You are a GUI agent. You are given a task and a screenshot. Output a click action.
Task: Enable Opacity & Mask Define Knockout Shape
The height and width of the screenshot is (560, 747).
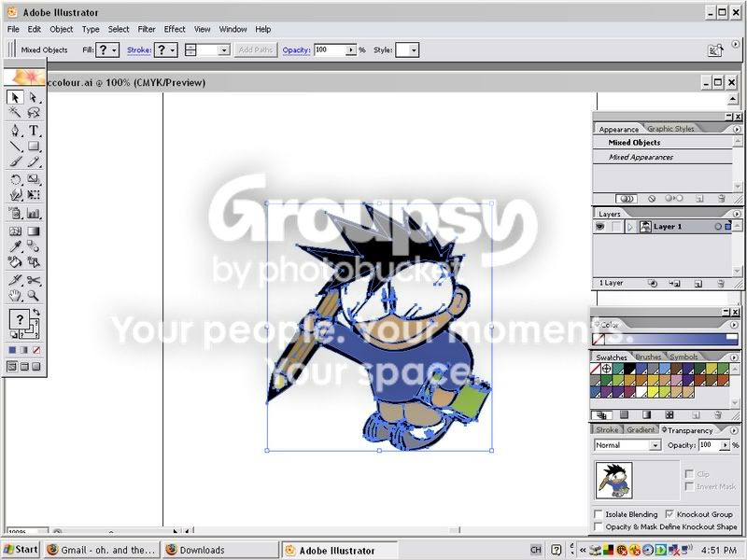coord(599,526)
